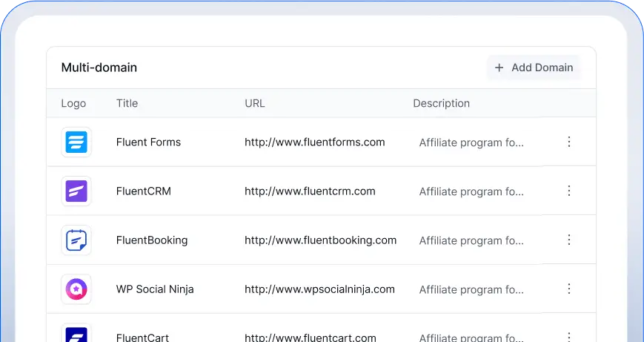The image size is (644, 342).
Task: Click the Multi-domain panel heading
Action: 99,68
